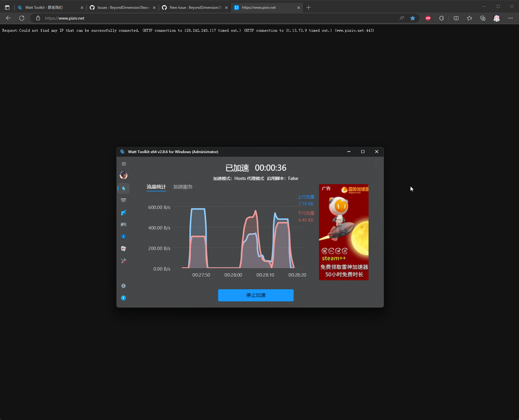Click the user avatar in the sidebar

[124, 175]
